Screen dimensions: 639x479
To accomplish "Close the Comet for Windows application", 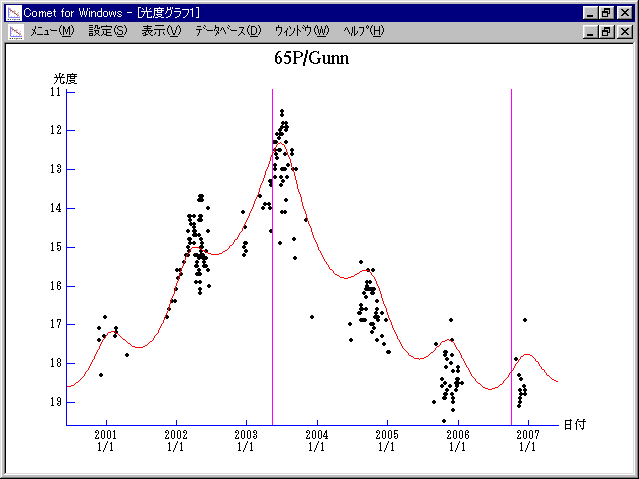I will [625, 12].
